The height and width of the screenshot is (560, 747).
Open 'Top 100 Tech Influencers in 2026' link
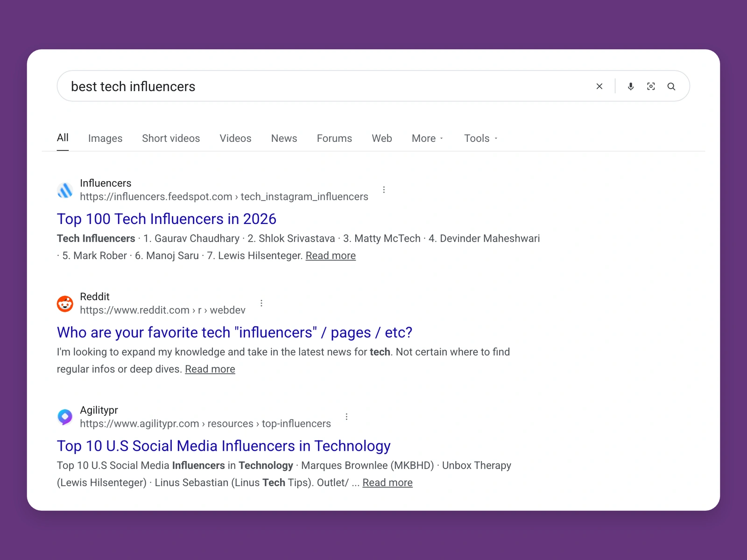167,219
